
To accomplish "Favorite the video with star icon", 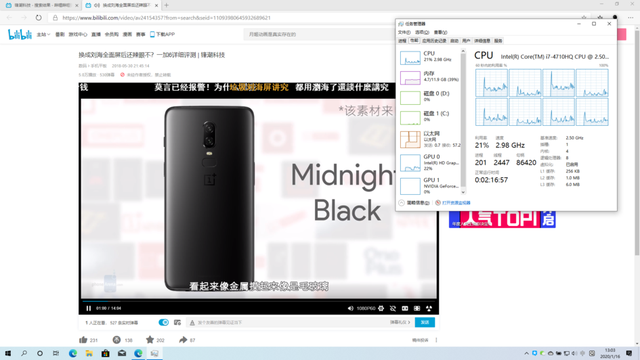I will click(x=150, y=340).
